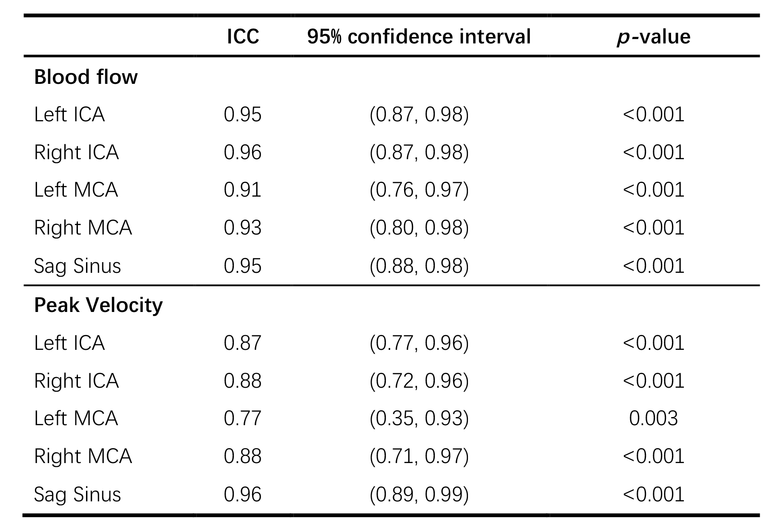Select the ICC value 0.77
The width and height of the screenshot is (772, 532).
point(242,418)
